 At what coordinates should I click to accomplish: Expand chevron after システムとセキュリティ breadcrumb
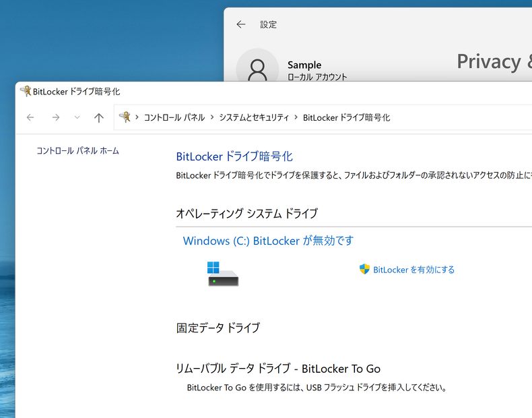click(296, 117)
